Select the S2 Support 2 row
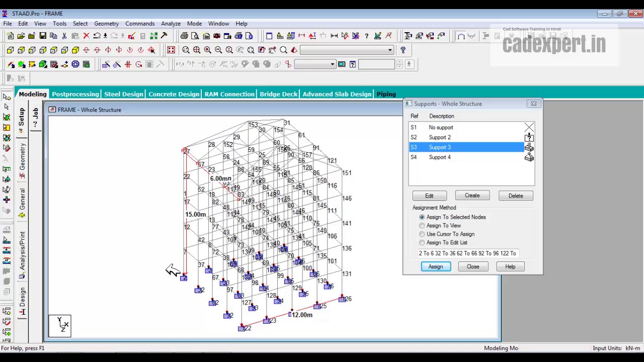This screenshot has width=644, height=362. (x=471, y=137)
